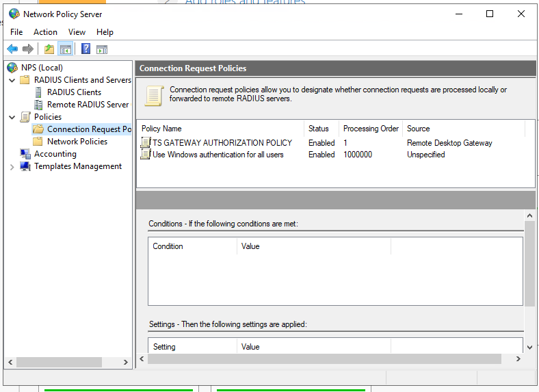Select the Remote RADIUS Server node
Viewport: 539px width, 392px height.
coord(88,105)
